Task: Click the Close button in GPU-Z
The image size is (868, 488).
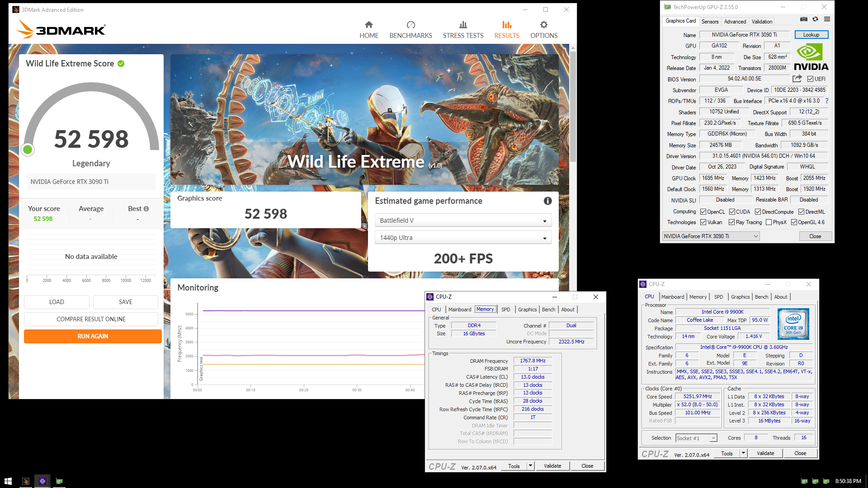Action: pyautogui.click(x=815, y=236)
